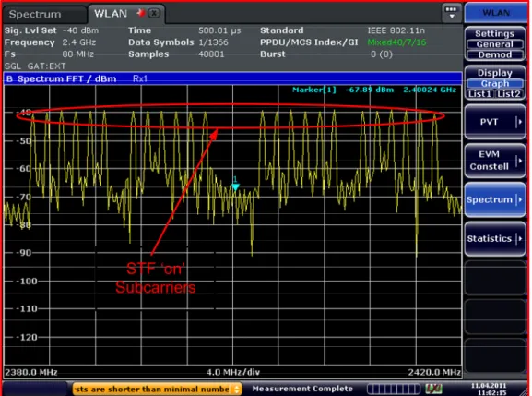Close the WLAN tab via x icon
The height and width of the screenshot is (396, 532).
coord(154,13)
